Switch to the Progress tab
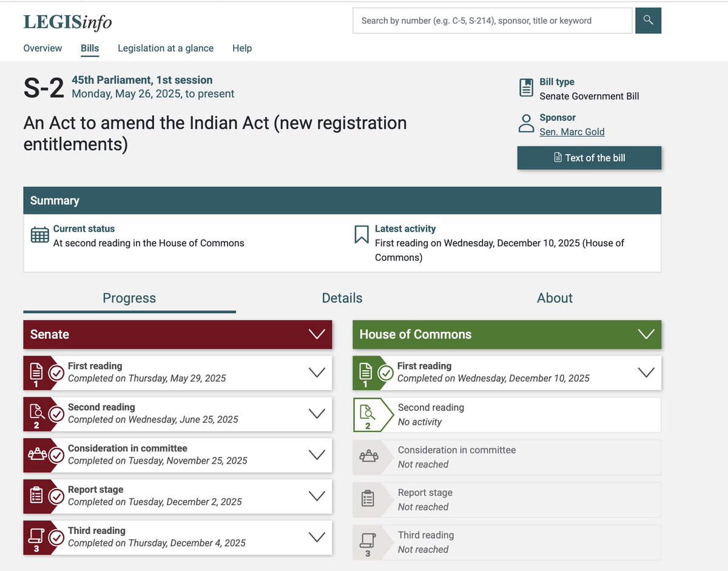This screenshot has width=728, height=571. pyautogui.click(x=129, y=298)
